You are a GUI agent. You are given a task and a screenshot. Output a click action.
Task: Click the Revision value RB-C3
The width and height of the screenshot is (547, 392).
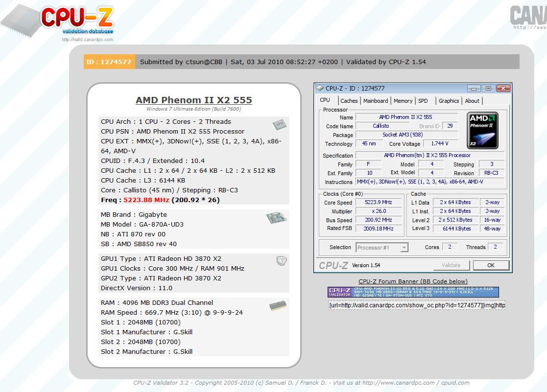tap(492, 173)
